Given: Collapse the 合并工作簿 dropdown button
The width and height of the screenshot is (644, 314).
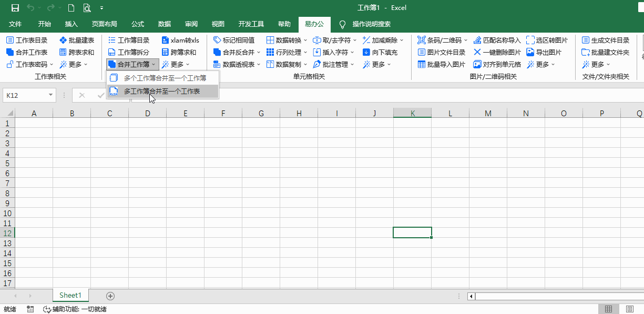Looking at the screenshot, I should click(x=132, y=64).
